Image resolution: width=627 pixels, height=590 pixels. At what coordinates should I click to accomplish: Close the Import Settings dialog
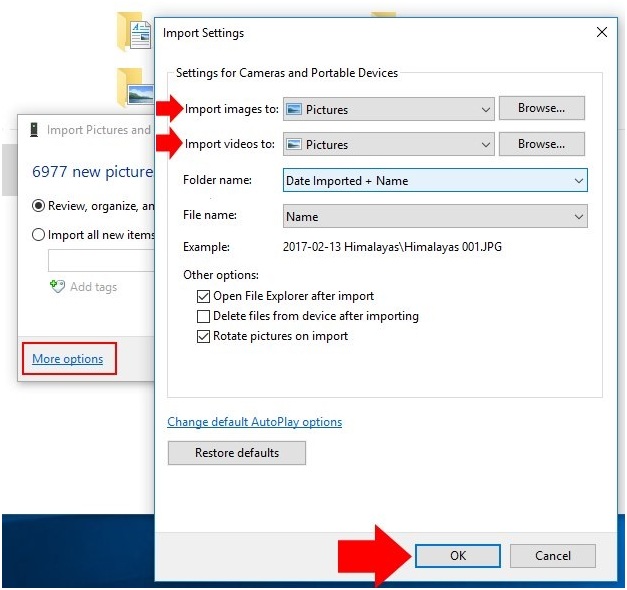601,32
